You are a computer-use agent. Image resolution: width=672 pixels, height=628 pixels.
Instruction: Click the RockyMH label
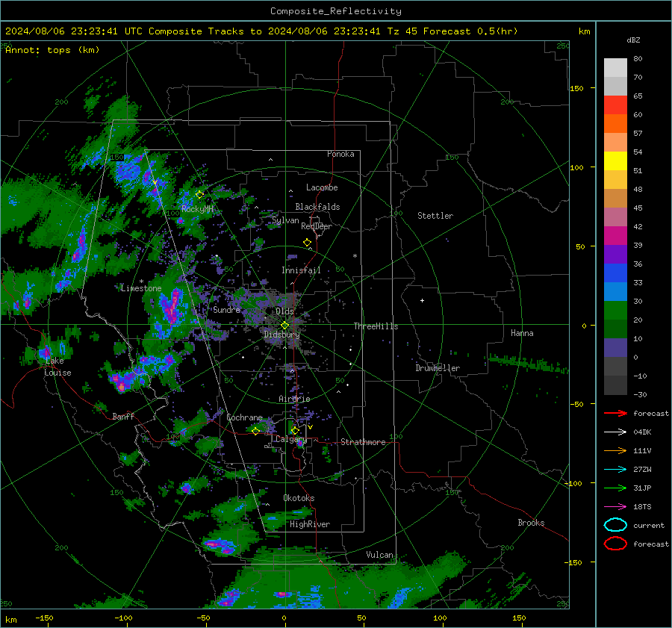[197, 209]
